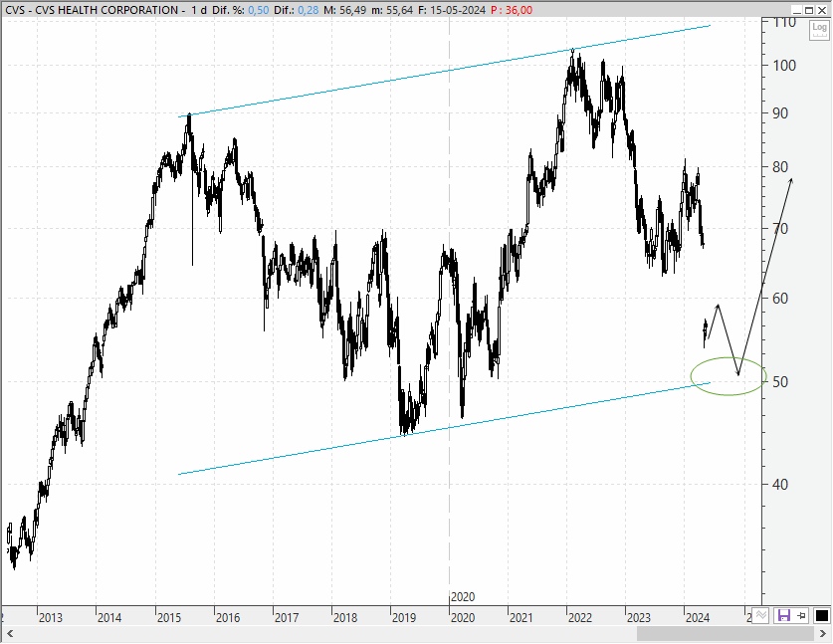Click the pin icon next to save
The image size is (833, 644).
coord(802,616)
